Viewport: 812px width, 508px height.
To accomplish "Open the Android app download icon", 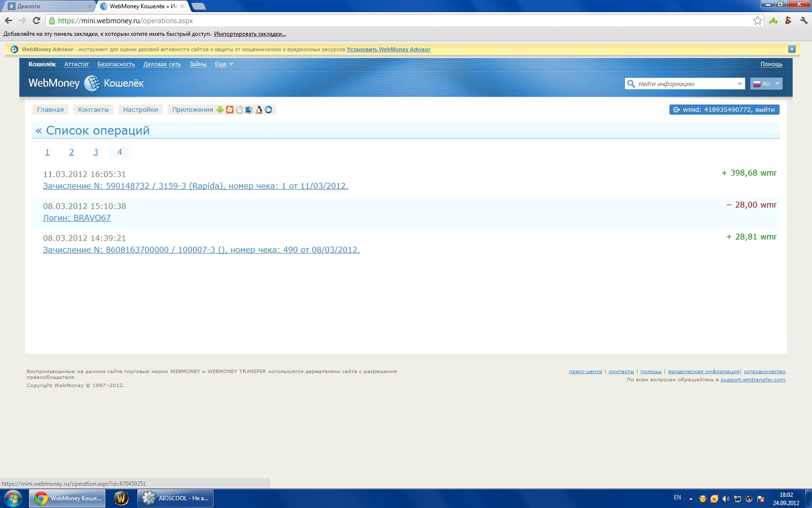I will [x=220, y=110].
